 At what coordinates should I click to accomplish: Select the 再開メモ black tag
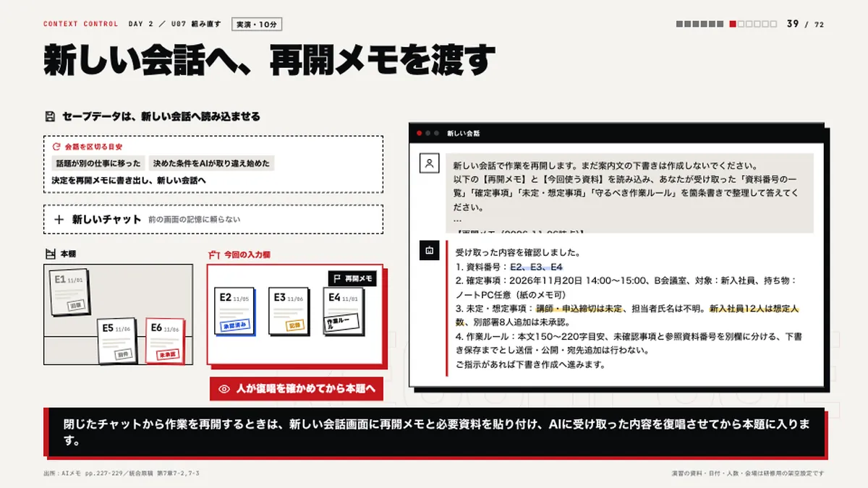pyautogui.click(x=352, y=278)
